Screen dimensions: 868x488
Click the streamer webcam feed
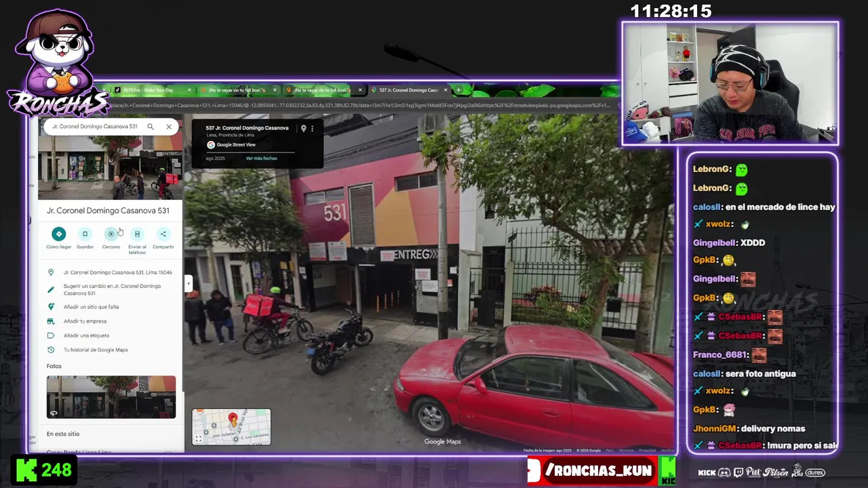[x=730, y=83]
